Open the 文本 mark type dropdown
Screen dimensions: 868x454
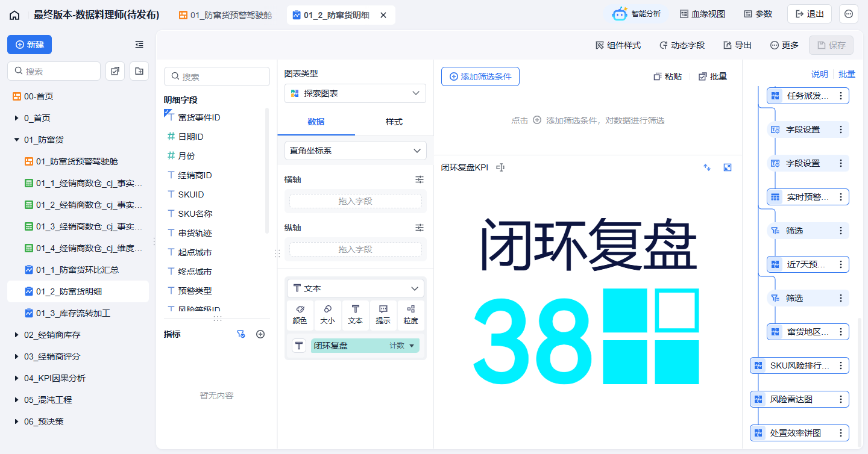pyautogui.click(x=355, y=288)
